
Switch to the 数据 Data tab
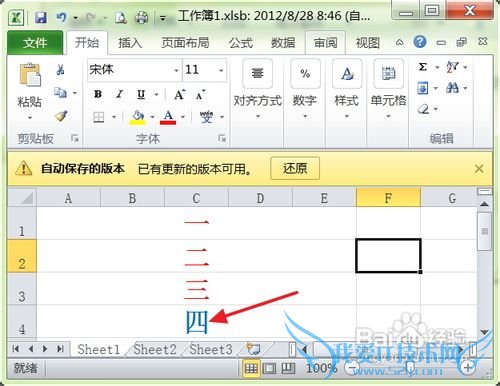click(283, 43)
